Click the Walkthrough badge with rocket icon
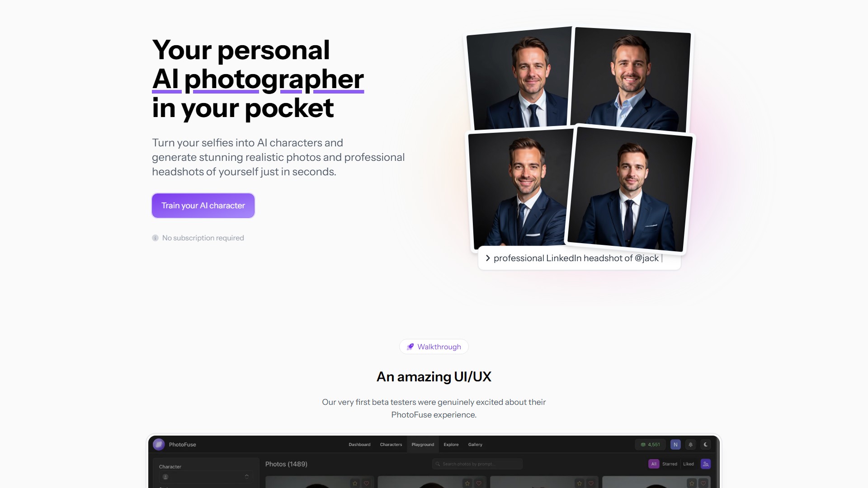The height and width of the screenshot is (488, 868). (434, 347)
